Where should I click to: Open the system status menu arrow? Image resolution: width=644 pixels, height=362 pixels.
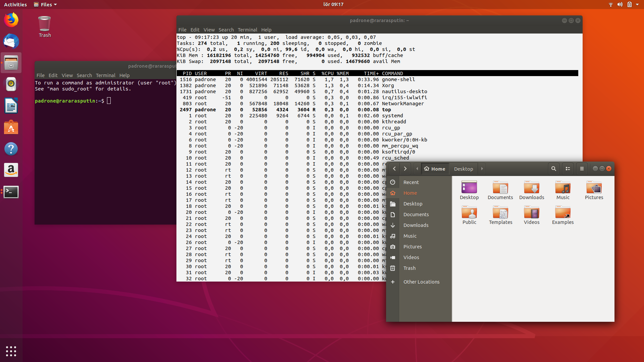(637, 4)
